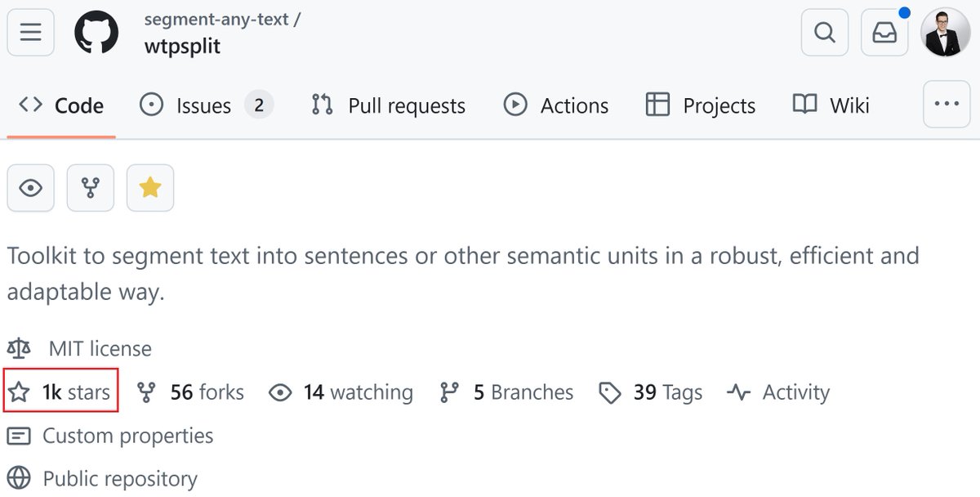
Task: Expand the three-dot more tabs menu
Action: [947, 104]
